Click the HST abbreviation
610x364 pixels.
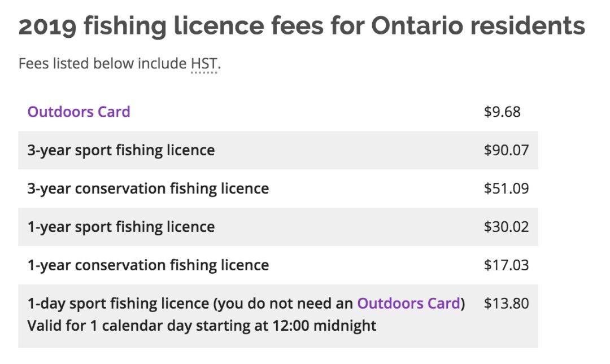pyautogui.click(x=204, y=63)
